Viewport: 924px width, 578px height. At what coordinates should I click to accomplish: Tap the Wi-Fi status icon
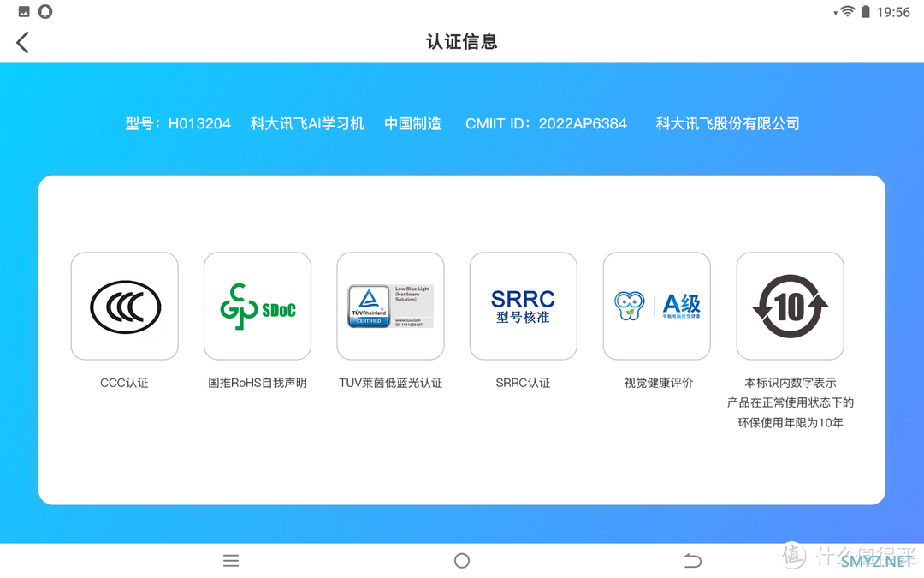(847, 11)
